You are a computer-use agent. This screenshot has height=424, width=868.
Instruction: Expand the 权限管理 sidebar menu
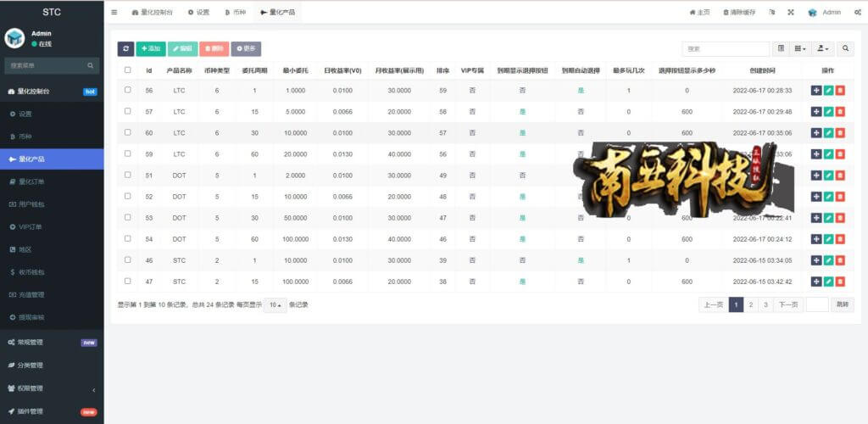[x=52, y=388]
